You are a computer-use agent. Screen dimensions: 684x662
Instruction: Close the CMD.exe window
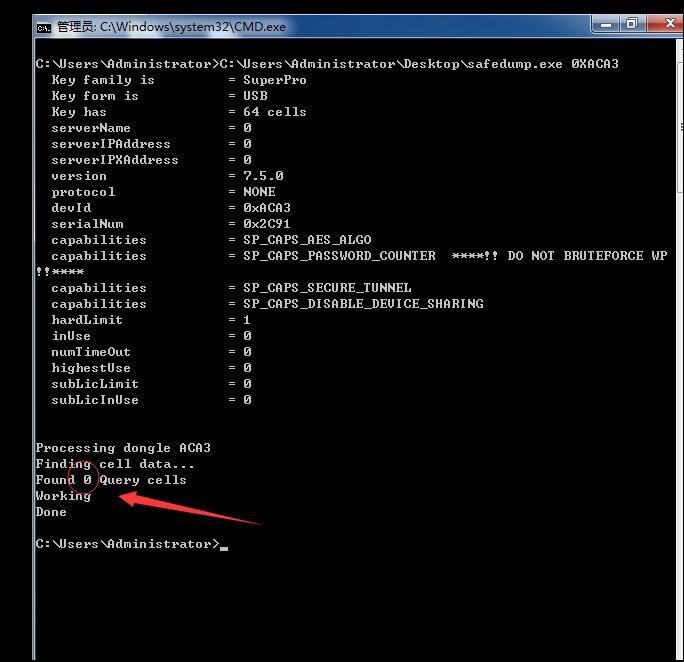(667, 24)
